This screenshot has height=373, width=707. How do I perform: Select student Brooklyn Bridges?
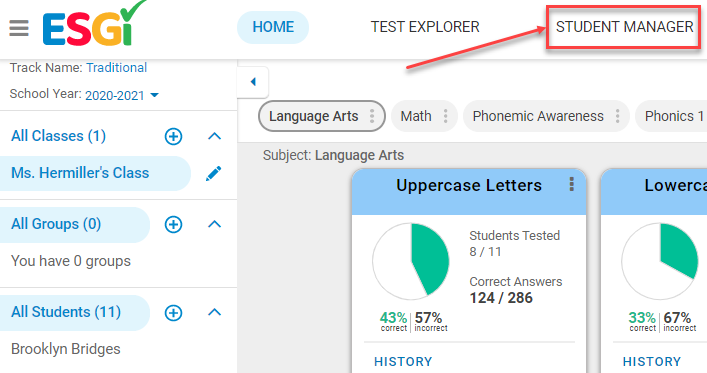[x=66, y=349]
